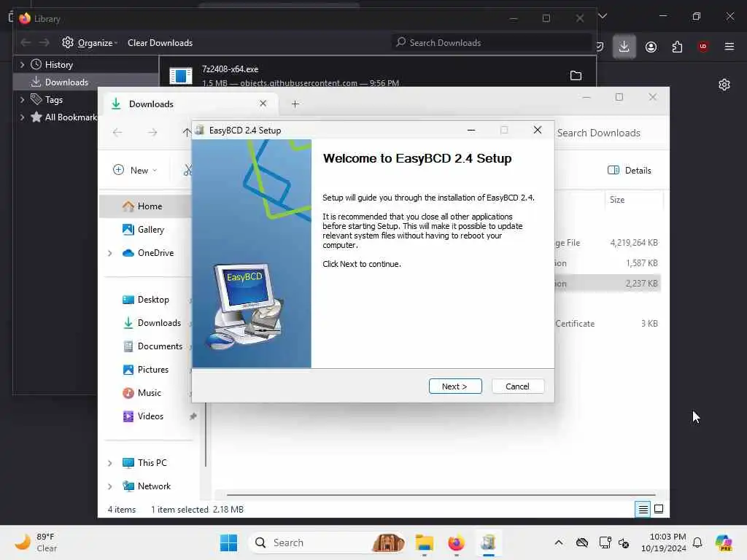Expand the History tree item in Library
This screenshot has width=747, height=560.
[22, 64]
